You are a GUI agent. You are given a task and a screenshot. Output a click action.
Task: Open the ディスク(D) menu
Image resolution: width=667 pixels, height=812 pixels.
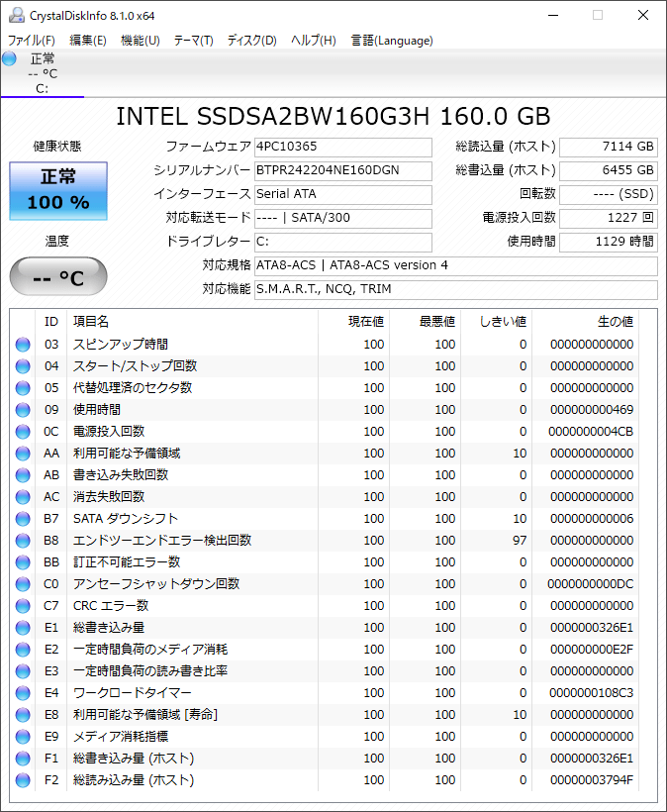pyautogui.click(x=252, y=41)
